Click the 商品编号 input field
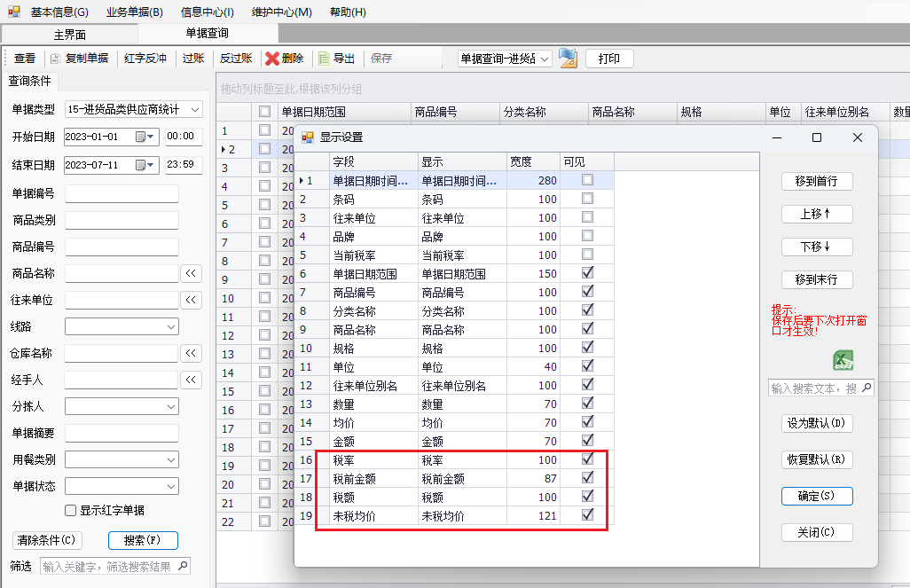 point(122,247)
